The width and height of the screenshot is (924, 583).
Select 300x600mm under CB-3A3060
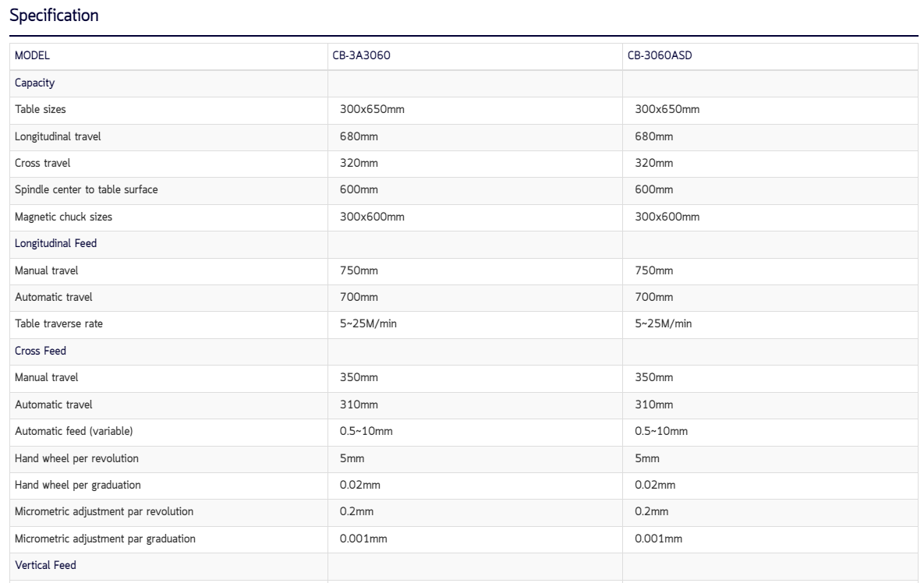point(372,217)
